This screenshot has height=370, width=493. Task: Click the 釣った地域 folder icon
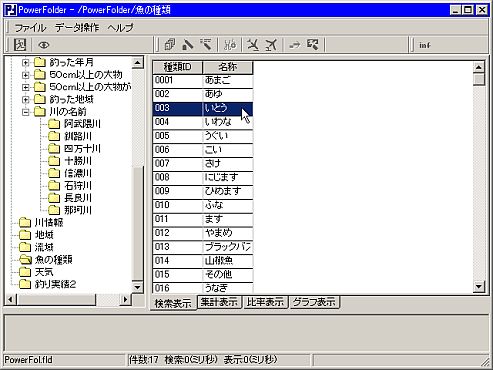tap(40, 99)
